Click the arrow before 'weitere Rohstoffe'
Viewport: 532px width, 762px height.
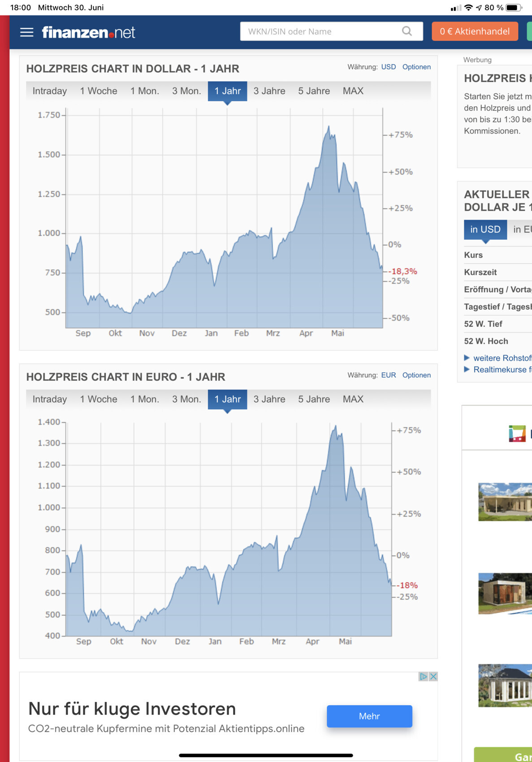pos(467,358)
